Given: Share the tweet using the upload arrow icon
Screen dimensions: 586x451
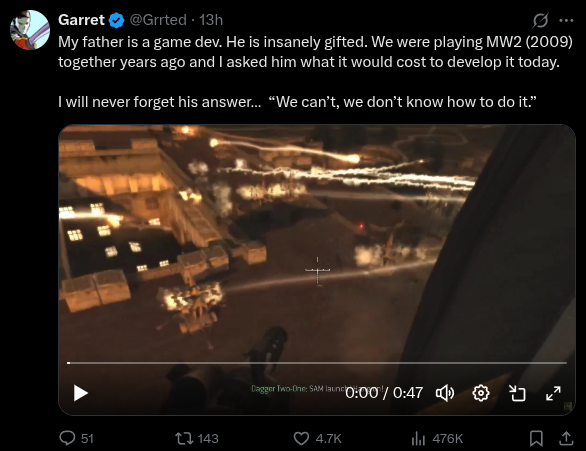Looking at the screenshot, I should click(566, 438).
